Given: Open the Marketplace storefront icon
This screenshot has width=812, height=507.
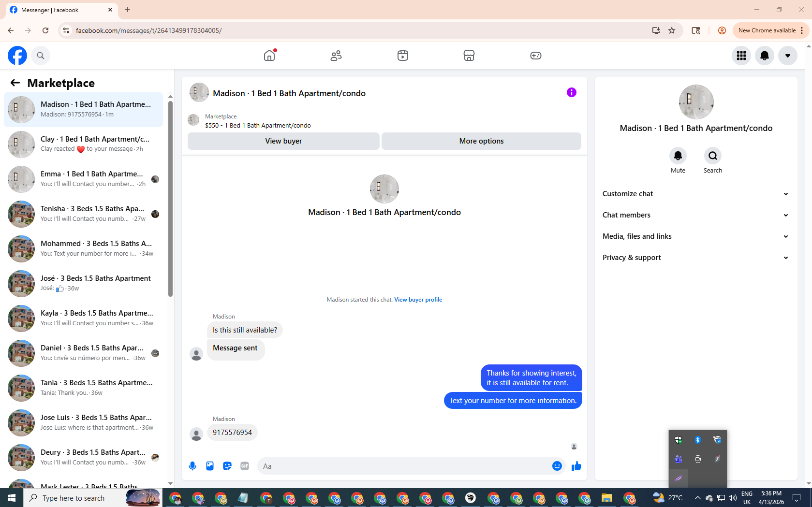Looking at the screenshot, I should [x=469, y=56].
